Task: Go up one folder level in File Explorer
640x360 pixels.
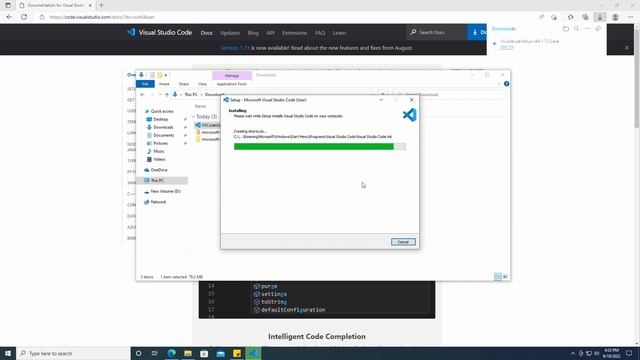Action: (x=167, y=95)
